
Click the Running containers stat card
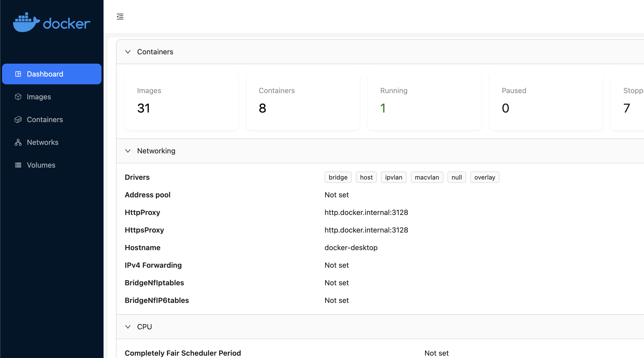coord(424,101)
